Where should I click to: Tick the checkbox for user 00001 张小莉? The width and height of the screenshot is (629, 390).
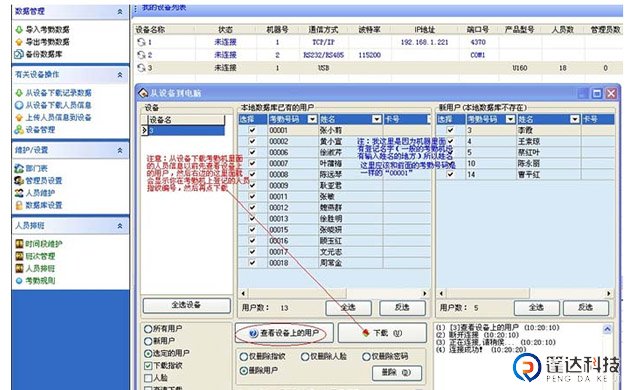click(x=252, y=130)
